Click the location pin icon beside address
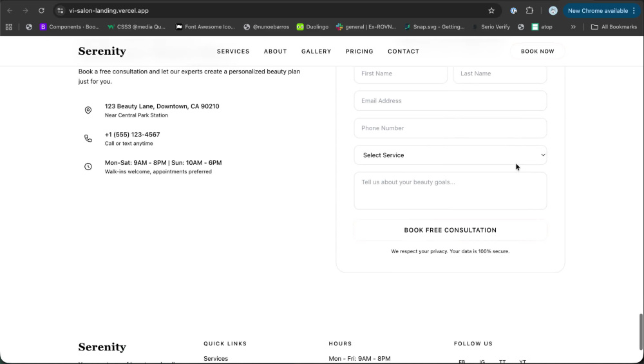This screenshot has width=644, height=364. tap(88, 110)
